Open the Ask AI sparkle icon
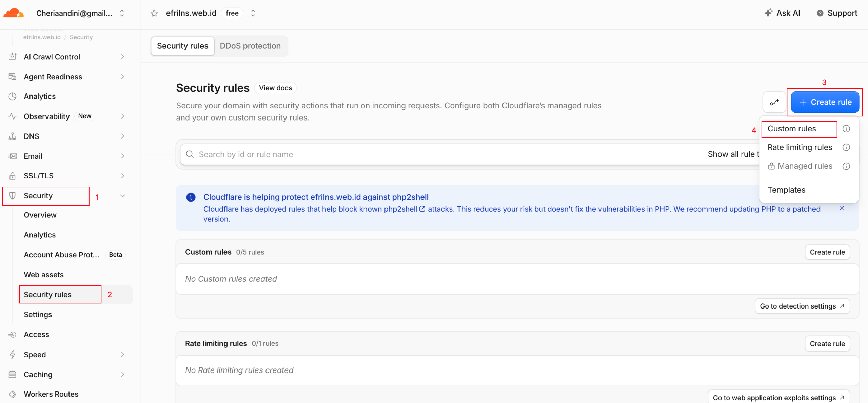The width and height of the screenshot is (868, 403). [x=768, y=13]
